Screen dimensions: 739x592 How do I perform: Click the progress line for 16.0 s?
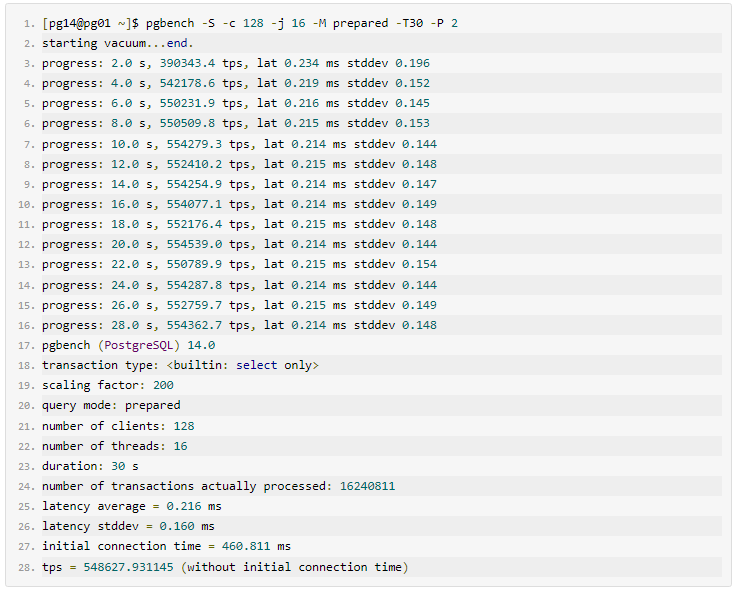239,204
